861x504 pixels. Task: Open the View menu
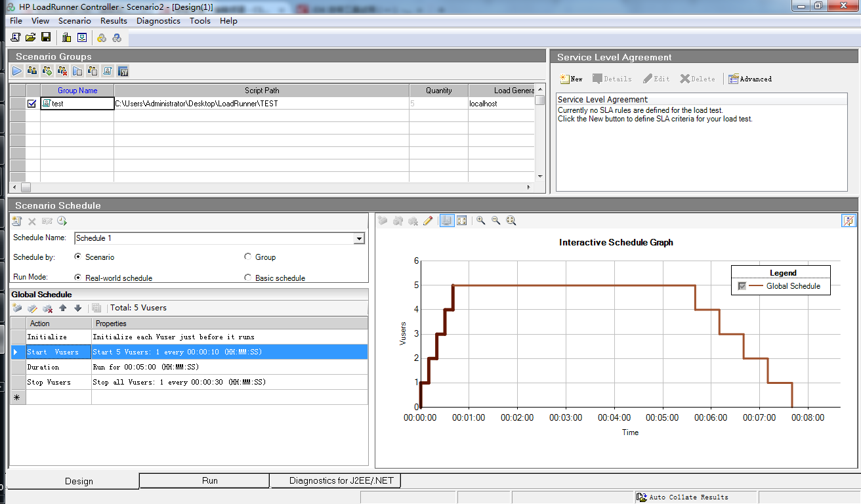pos(40,20)
